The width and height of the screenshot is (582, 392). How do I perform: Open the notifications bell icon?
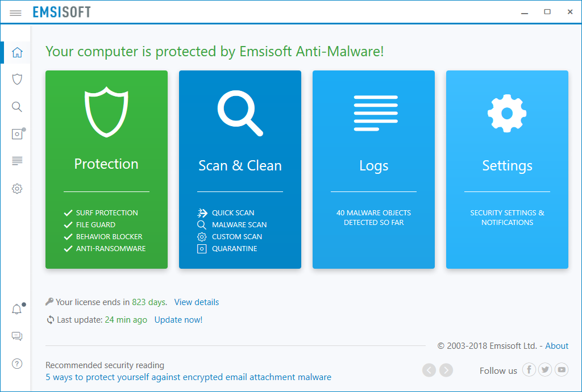[17, 310]
